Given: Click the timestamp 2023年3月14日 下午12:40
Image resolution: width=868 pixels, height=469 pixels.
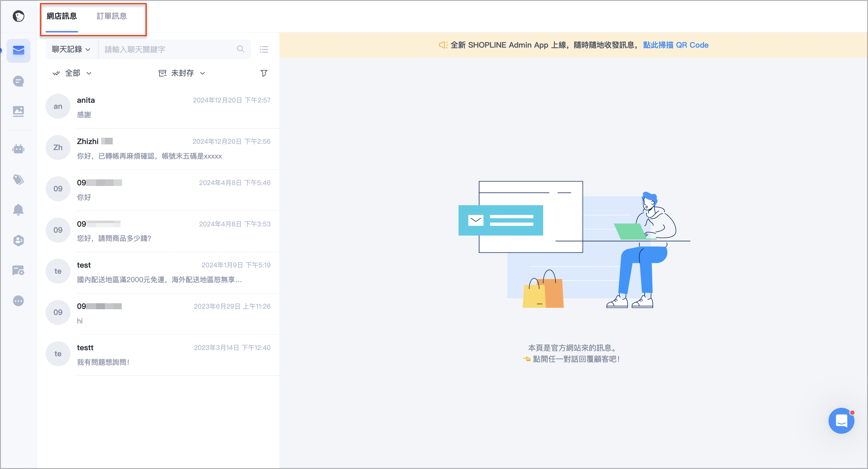Looking at the screenshot, I should [x=232, y=347].
